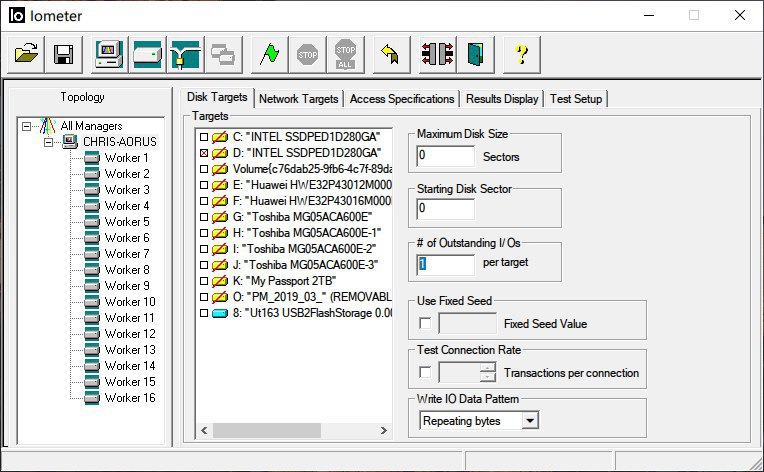Select the J: Toshiba MG05ACA600E-3 target row
The height and width of the screenshot is (472, 764).
click(x=305, y=265)
